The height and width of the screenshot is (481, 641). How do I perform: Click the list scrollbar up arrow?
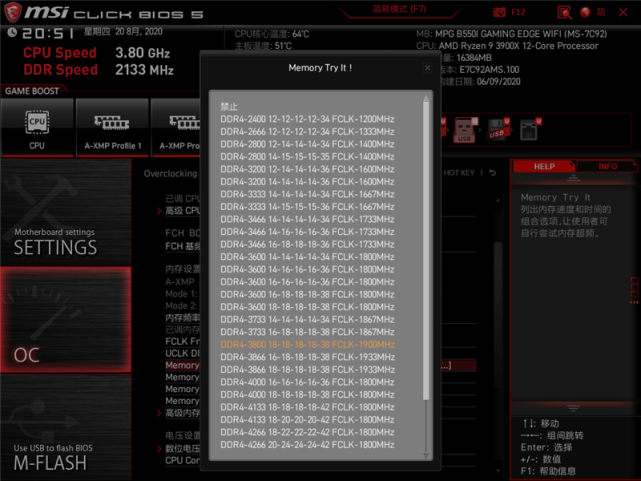pyautogui.click(x=426, y=98)
